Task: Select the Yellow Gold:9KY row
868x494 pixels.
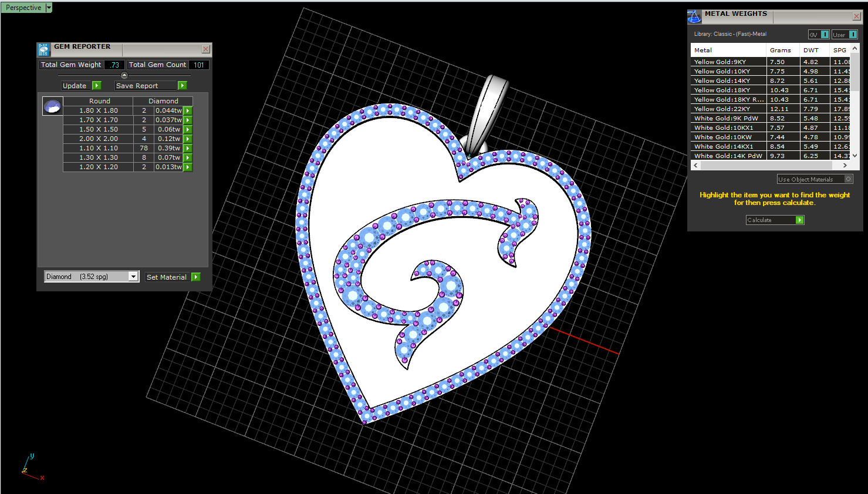Action: 771,62
